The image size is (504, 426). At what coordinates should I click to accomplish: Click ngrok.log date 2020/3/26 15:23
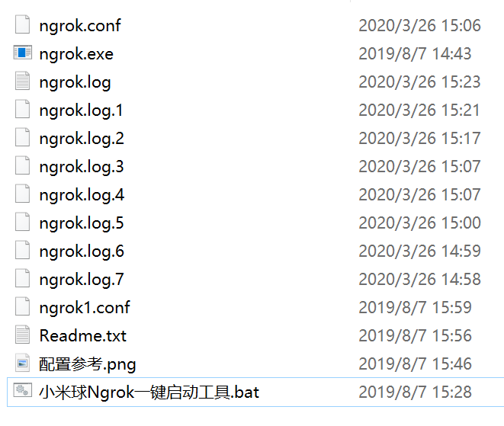pos(419,82)
